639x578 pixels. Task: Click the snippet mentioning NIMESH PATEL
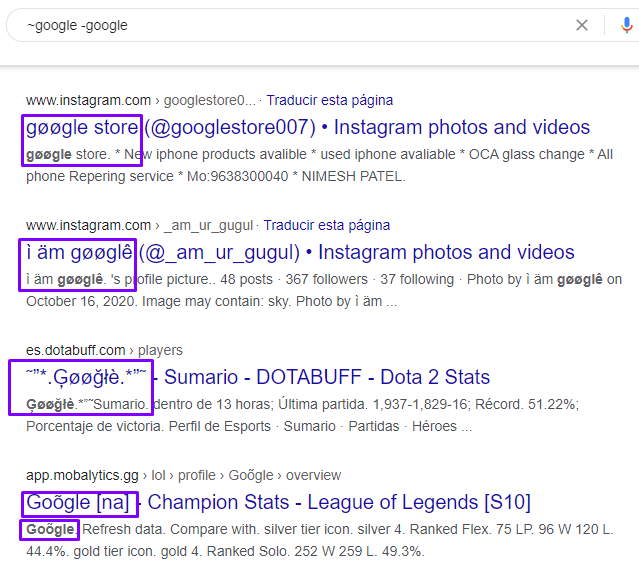(319, 165)
